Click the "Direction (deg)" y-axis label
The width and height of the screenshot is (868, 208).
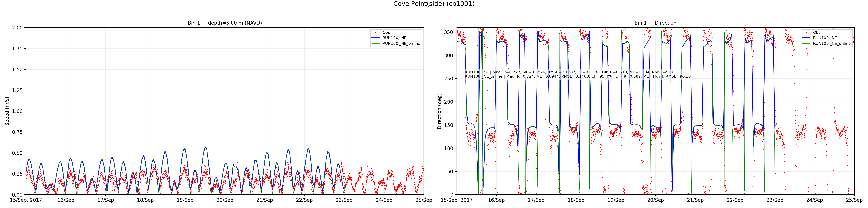439,111
